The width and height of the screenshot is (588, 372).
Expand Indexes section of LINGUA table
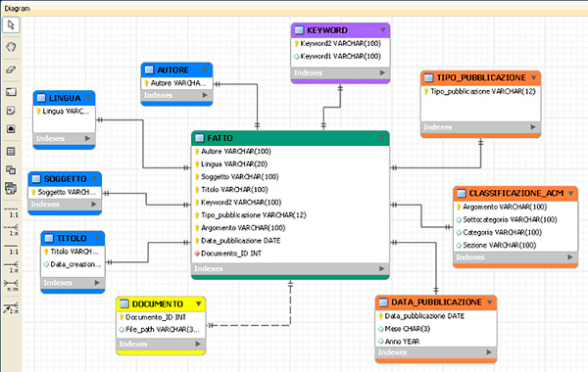pyautogui.click(x=87, y=138)
